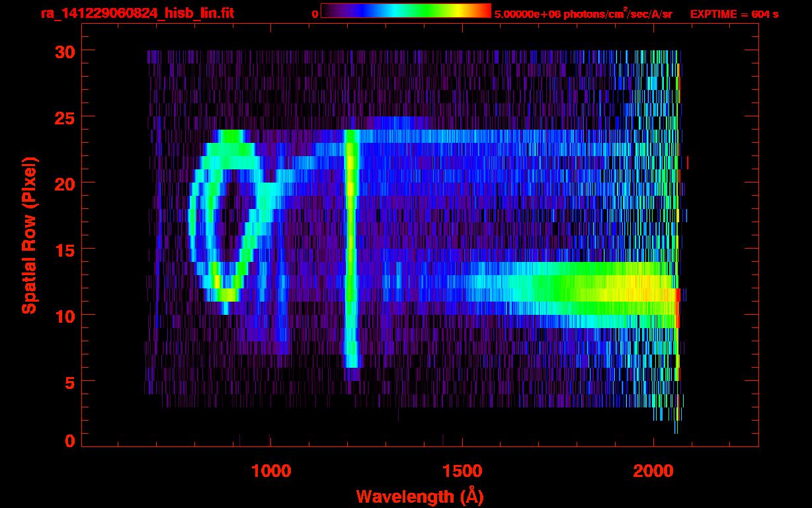This screenshot has height=508, width=812.
Task: Click the '0' color bar minimum label
Action: 315,13
